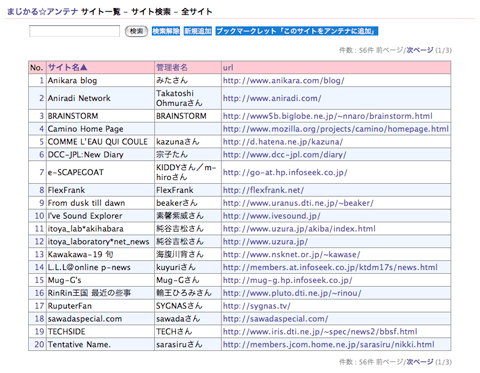Select the TECHSIDE site name cell

[x=100, y=332]
